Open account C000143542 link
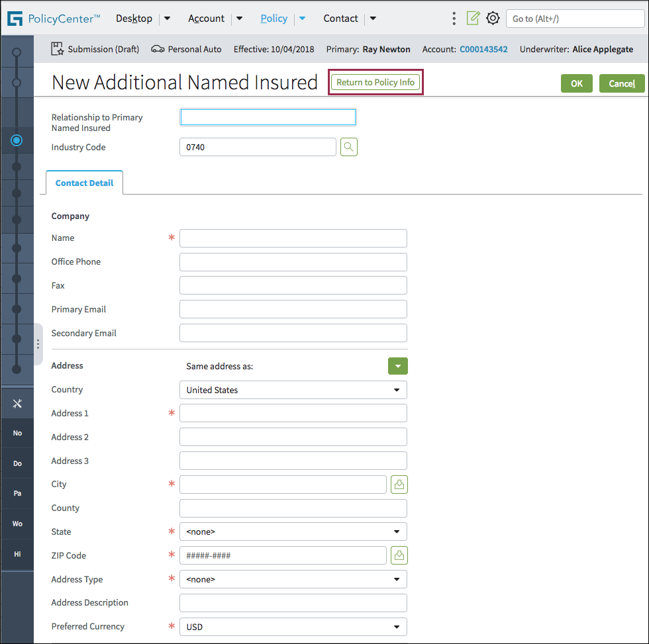The image size is (649, 644). pyautogui.click(x=483, y=50)
